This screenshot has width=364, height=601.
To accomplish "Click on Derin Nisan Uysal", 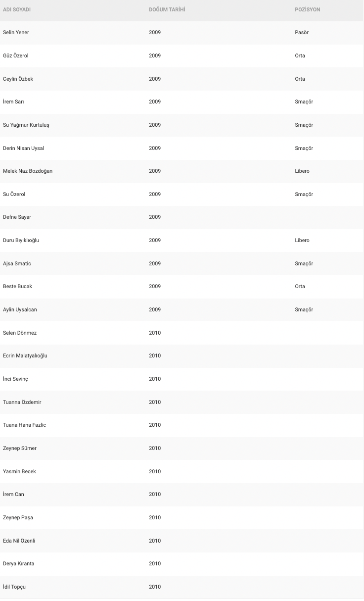I will point(23,149).
